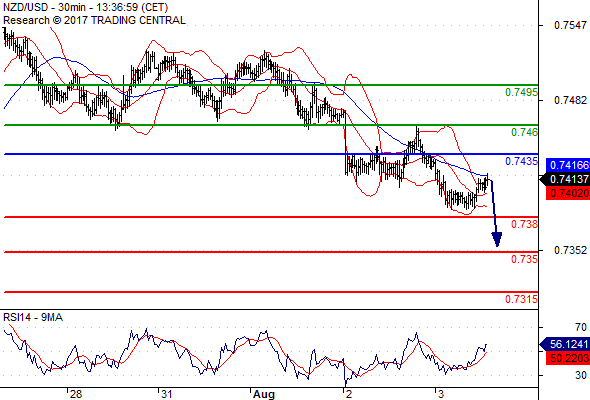Click the 0.7482 price axis value
The height and width of the screenshot is (400, 590).
[570, 100]
